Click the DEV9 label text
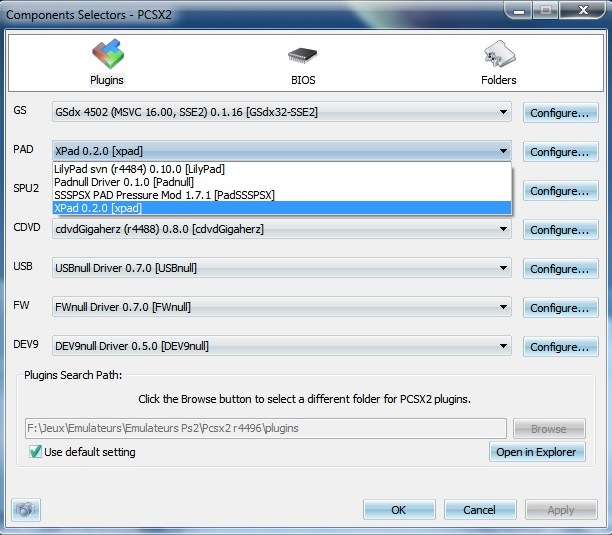 click(26, 344)
